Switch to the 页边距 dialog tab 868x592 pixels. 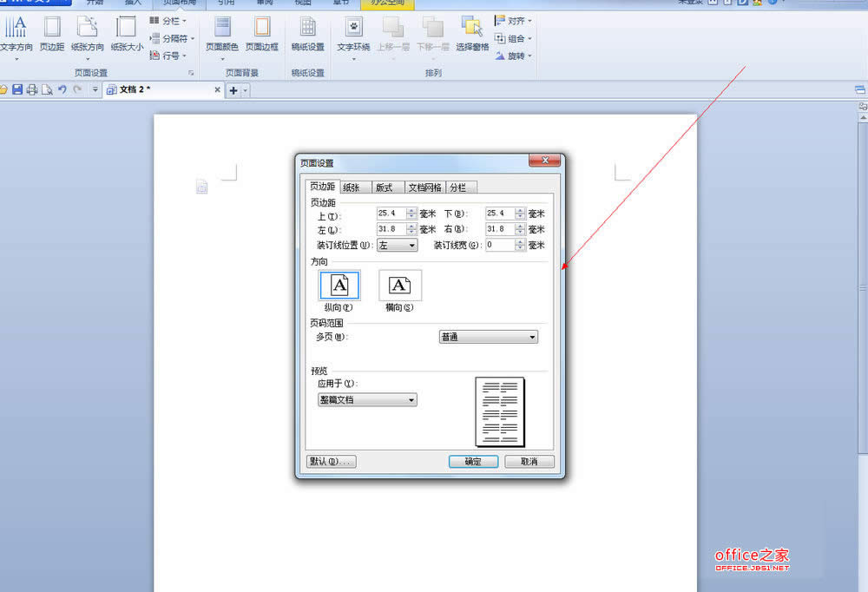(322, 187)
